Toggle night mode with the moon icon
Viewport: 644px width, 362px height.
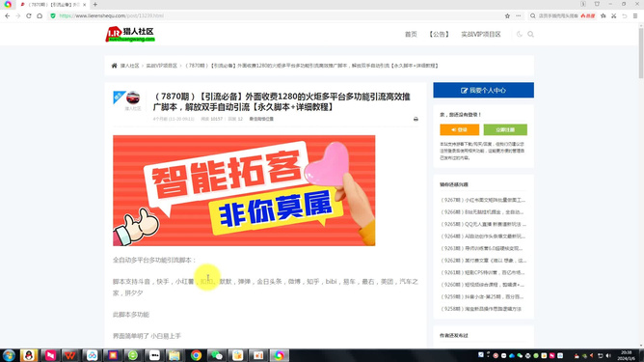pos(519,34)
